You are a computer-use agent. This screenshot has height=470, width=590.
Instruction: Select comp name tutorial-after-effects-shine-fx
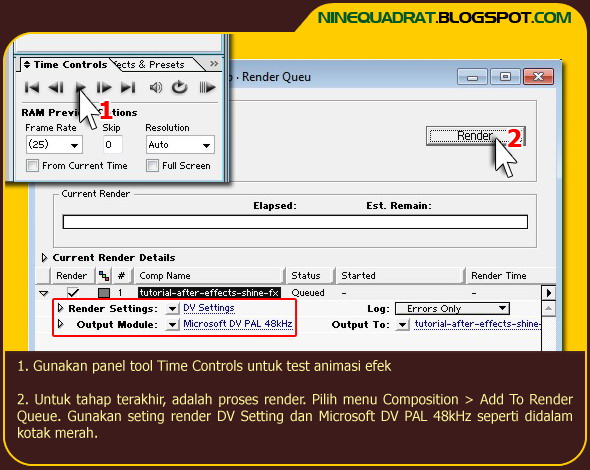click(x=209, y=293)
